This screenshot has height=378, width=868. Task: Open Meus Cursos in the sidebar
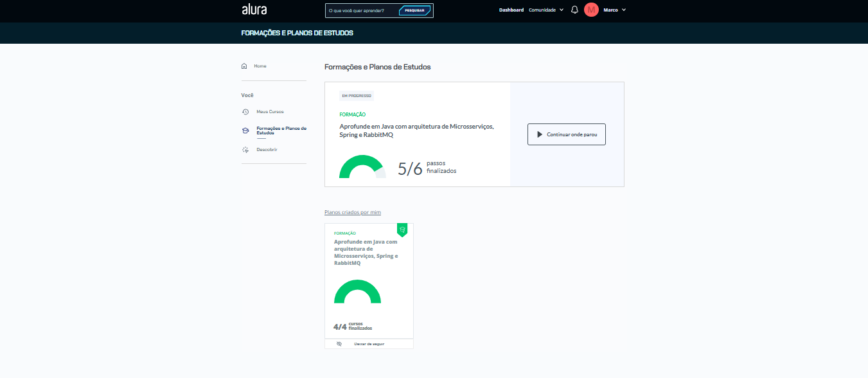pos(270,112)
